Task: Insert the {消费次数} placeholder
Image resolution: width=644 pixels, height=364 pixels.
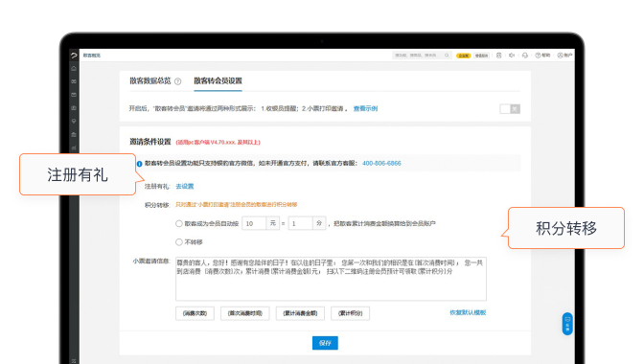Action: point(195,313)
